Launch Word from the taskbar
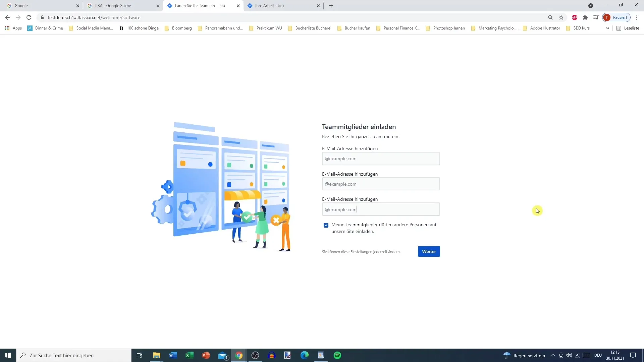 point(173,355)
